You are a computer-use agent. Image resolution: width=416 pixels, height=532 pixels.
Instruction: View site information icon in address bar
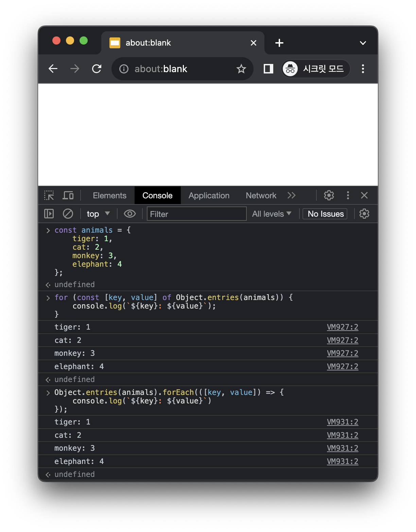click(124, 69)
